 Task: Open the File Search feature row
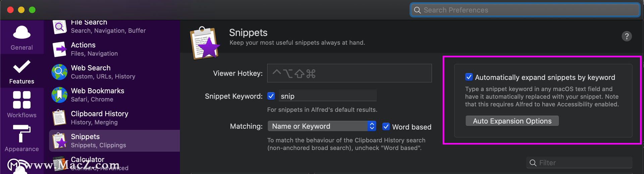point(114,27)
